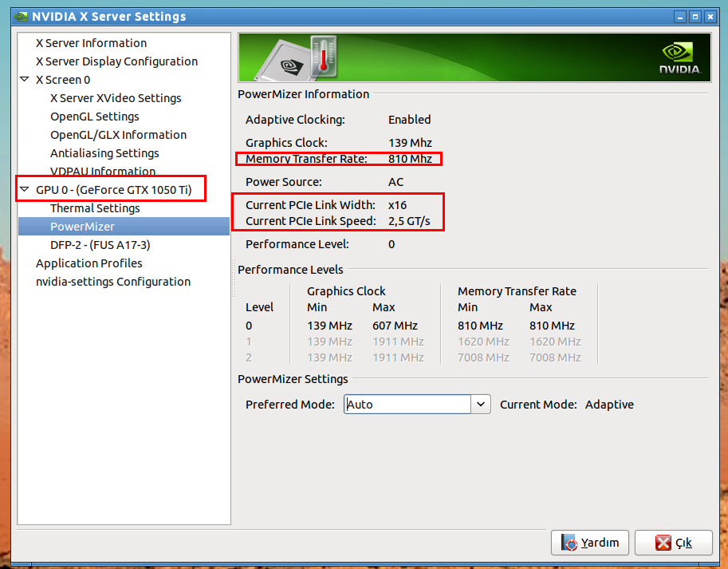
Task: Collapse the GPU 0 GeForce GTX 1050 Ti node
Action: pos(25,189)
